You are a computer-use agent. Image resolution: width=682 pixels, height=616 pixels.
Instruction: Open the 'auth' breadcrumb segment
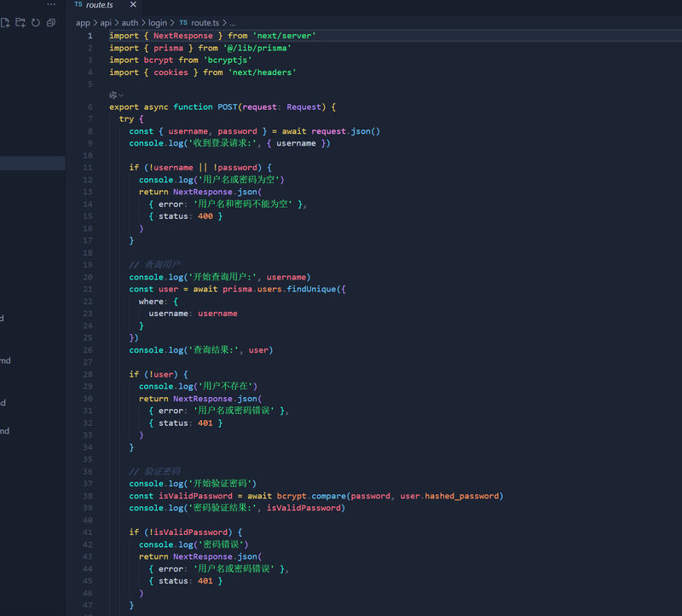click(x=130, y=23)
